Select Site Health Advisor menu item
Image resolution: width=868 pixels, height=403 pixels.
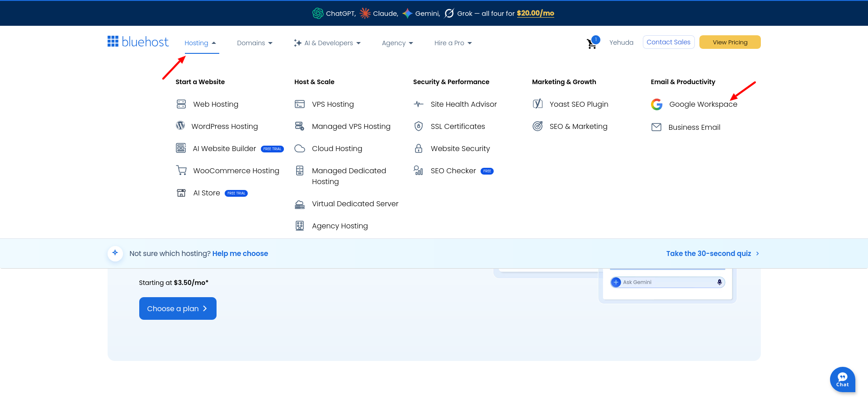pos(463,104)
